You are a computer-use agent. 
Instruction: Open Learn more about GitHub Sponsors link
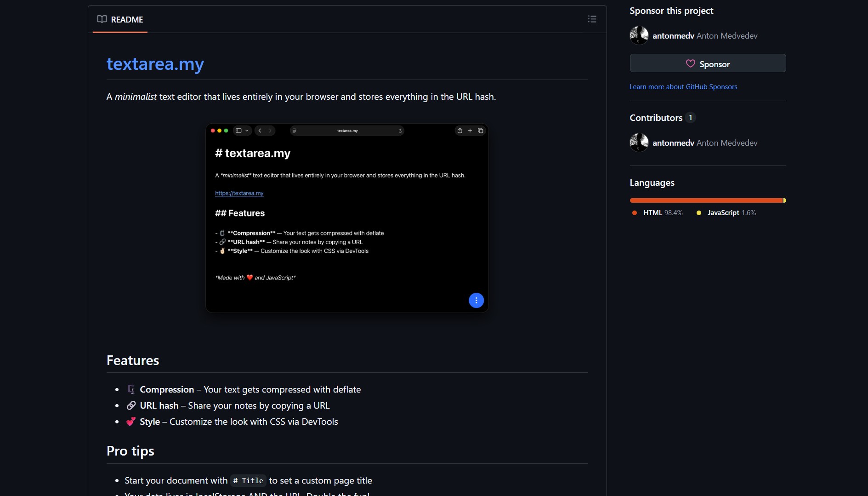683,87
